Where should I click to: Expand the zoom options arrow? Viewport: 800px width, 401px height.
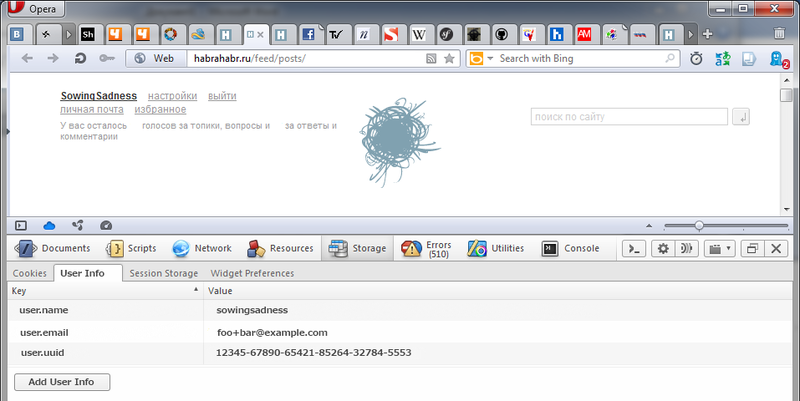pyautogui.click(x=648, y=225)
